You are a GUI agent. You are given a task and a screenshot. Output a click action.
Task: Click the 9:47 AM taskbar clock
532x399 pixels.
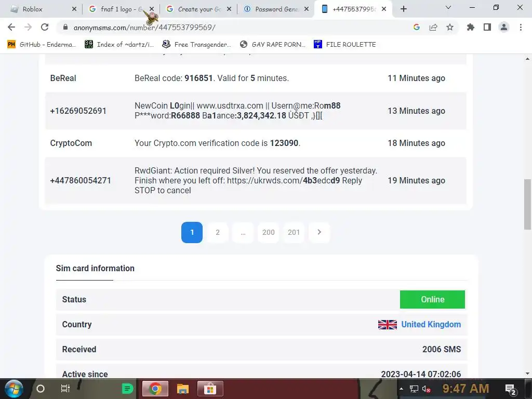tap(466, 389)
